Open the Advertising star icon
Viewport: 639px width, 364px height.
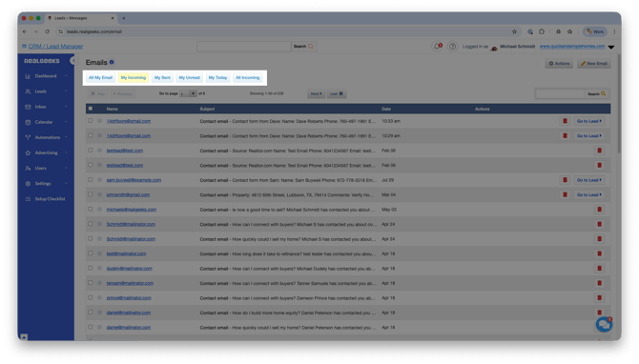pos(28,153)
